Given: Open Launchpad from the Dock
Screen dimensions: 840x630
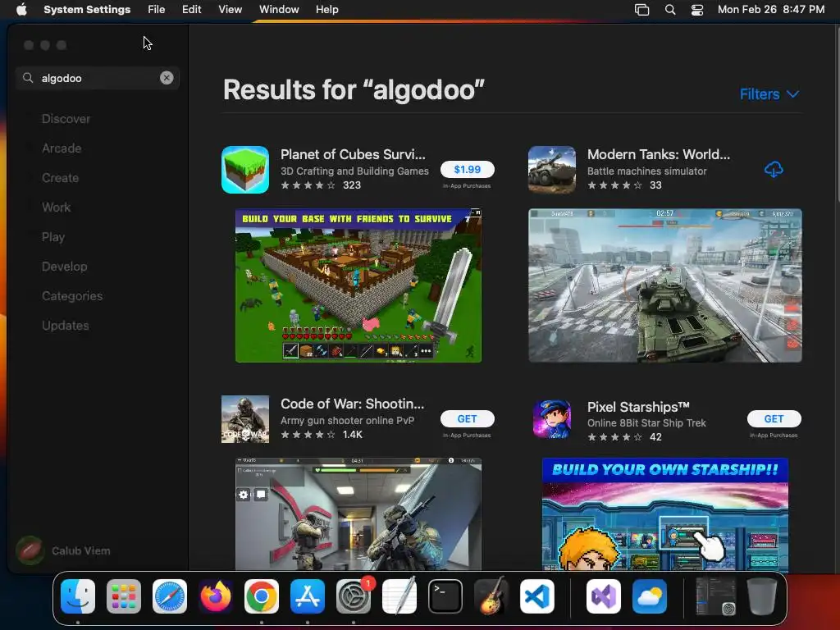Looking at the screenshot, I should (x=124, y=596).
